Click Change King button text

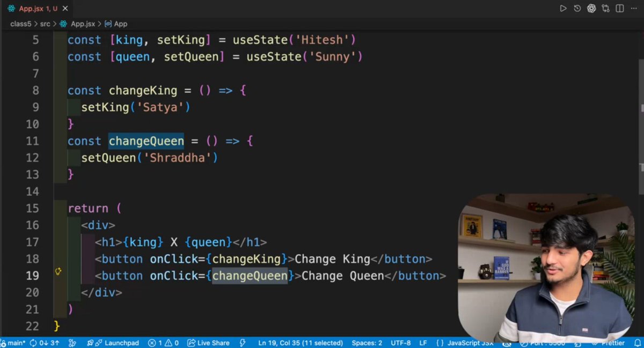click(x=333, y=259)
